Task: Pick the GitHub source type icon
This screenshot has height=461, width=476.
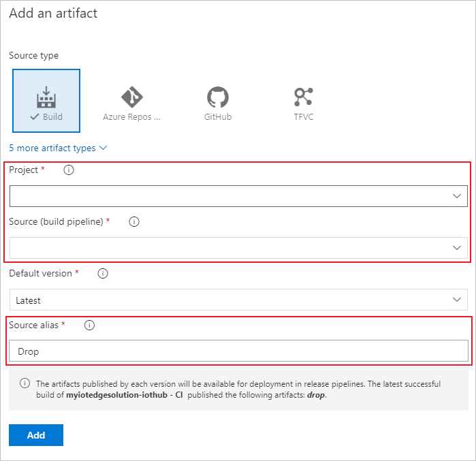Action: 218,96
